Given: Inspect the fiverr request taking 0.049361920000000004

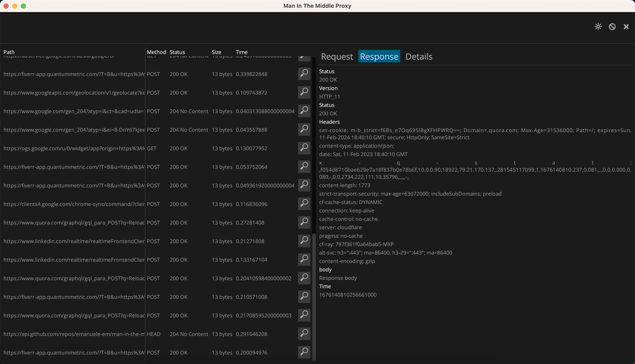Looking at the screenshot, I should [304, 185].
